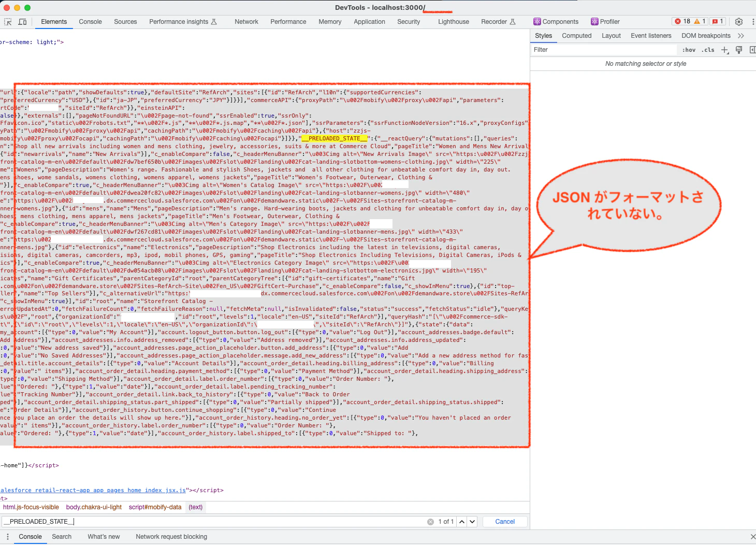Open the drawer kebab menu

(x=8, y=537)
